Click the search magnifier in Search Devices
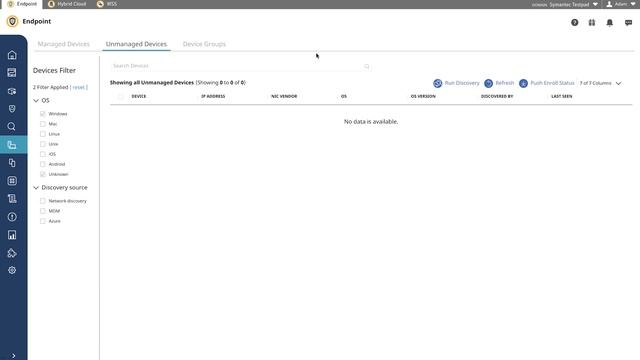Screen dimensions: 640x360 (x=367, y=66)
